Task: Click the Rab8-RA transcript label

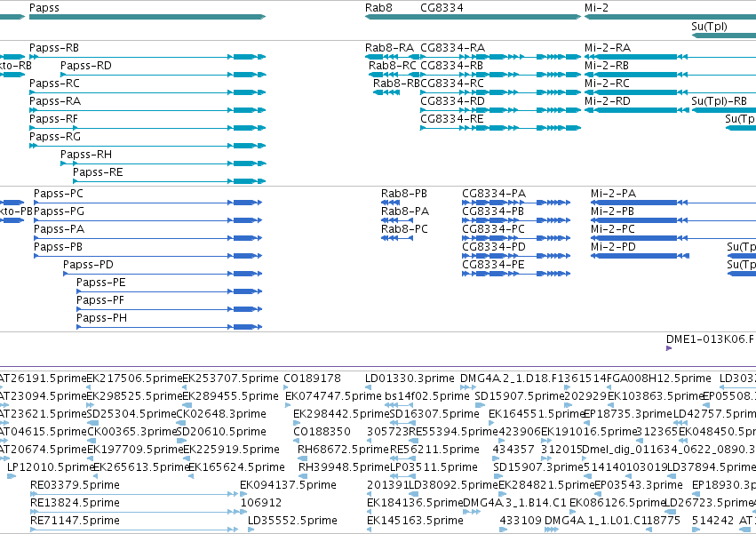Action: tap(389, 48)
